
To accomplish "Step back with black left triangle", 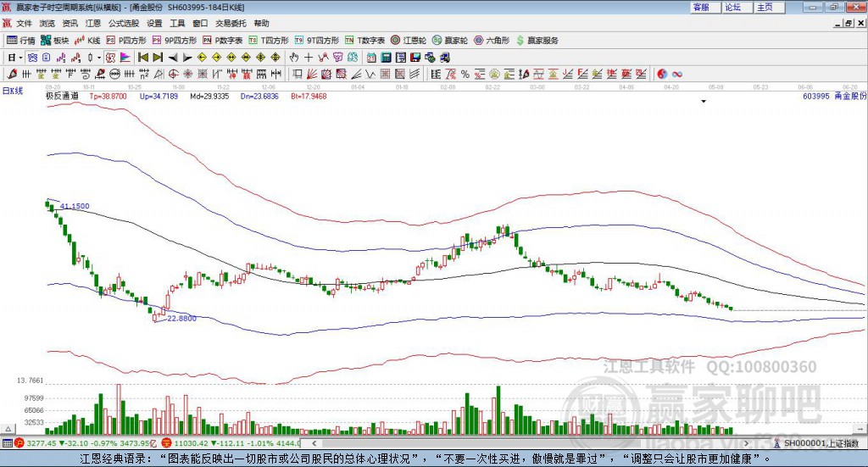I will (x=173, y=58).
